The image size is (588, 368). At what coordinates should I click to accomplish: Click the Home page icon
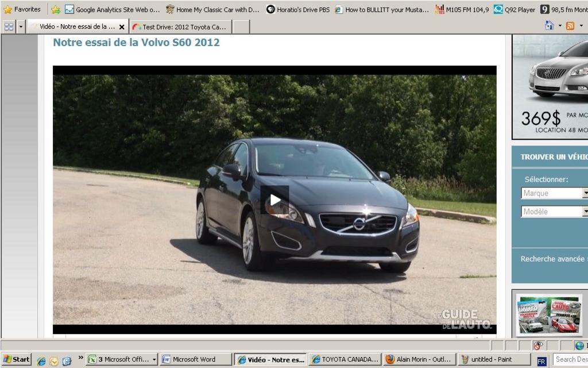click(x=550, y=26)
